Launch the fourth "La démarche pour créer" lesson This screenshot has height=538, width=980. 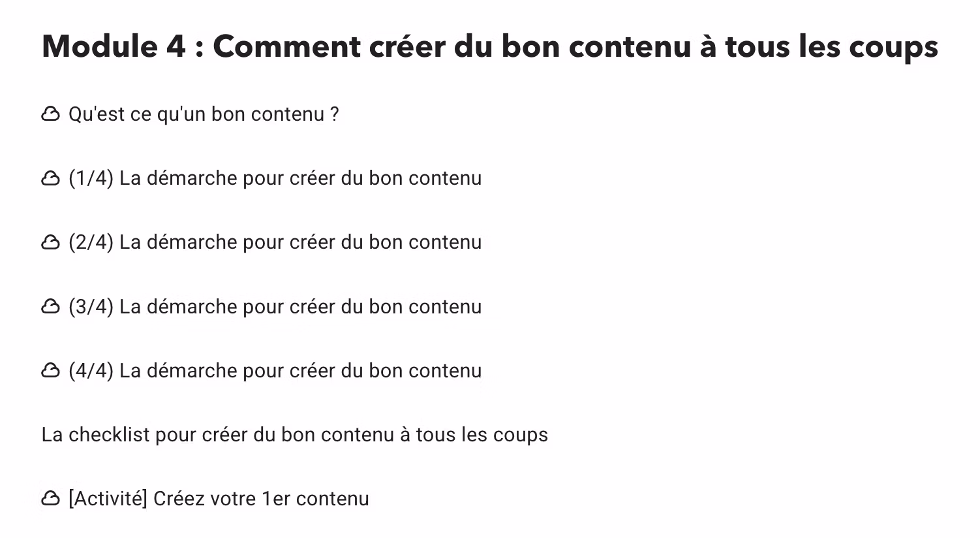[x=300, y=371]
